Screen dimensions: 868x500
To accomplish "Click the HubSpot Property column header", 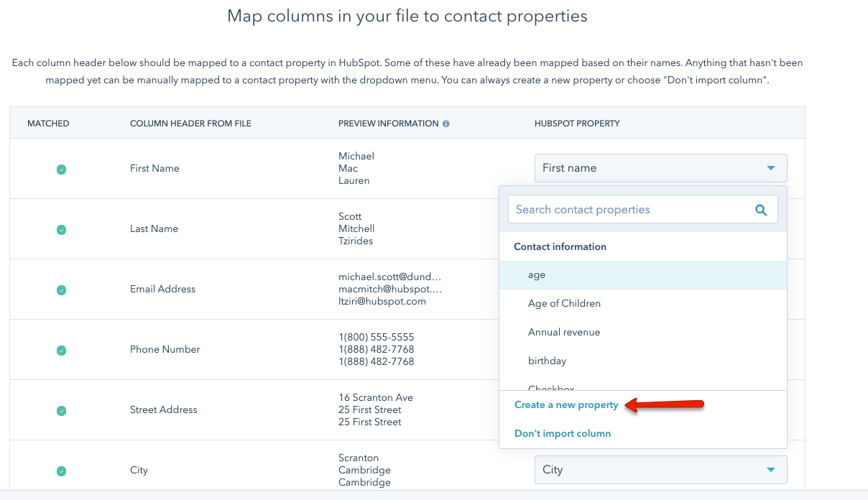I will [x=577, y=124].
